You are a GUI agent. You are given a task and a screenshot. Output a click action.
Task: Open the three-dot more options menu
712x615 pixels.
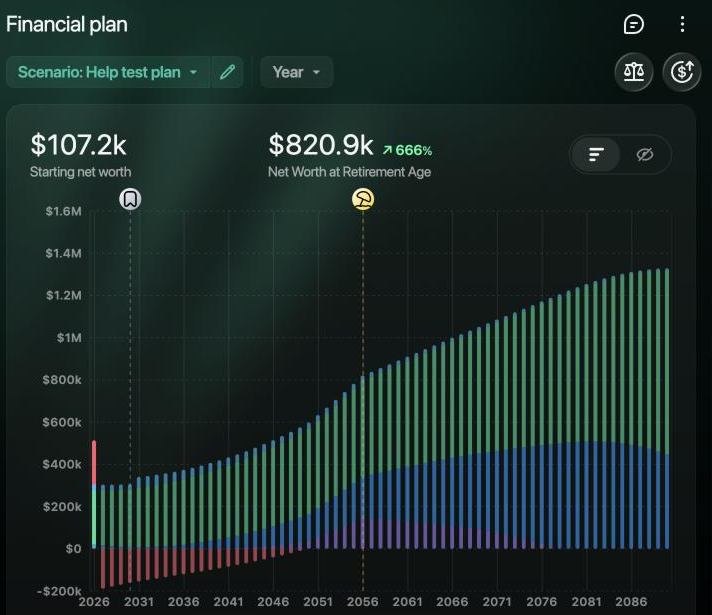click(682, 24)
